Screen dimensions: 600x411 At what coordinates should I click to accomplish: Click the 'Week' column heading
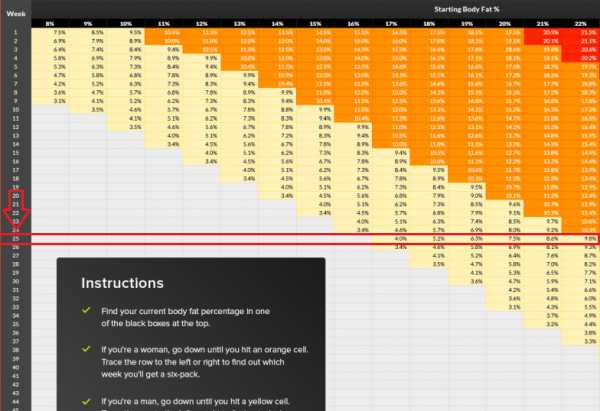[x=16, y=14]
